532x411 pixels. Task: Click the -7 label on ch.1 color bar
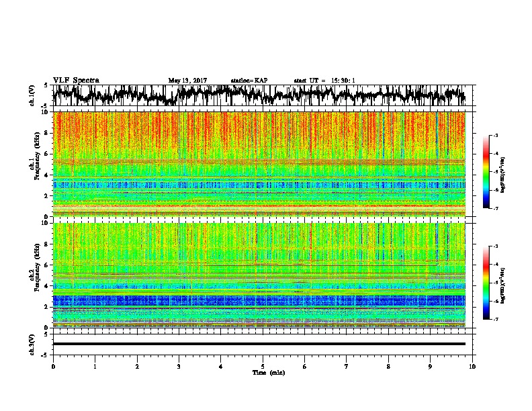(x=496, y=208)
